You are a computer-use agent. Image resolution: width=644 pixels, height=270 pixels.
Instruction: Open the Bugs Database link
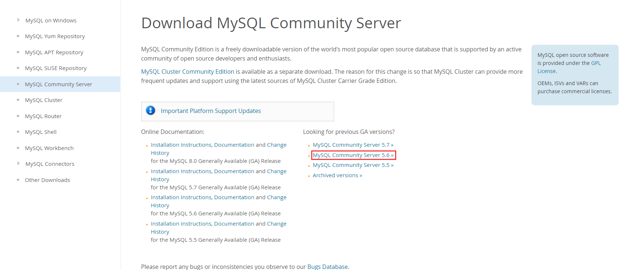coord(327,267)
